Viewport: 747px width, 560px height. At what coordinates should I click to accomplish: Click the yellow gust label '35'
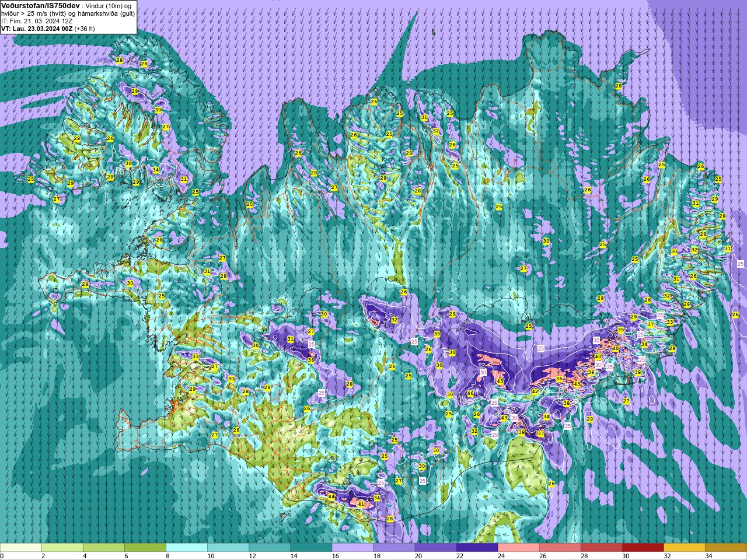(x=620, y=330)
